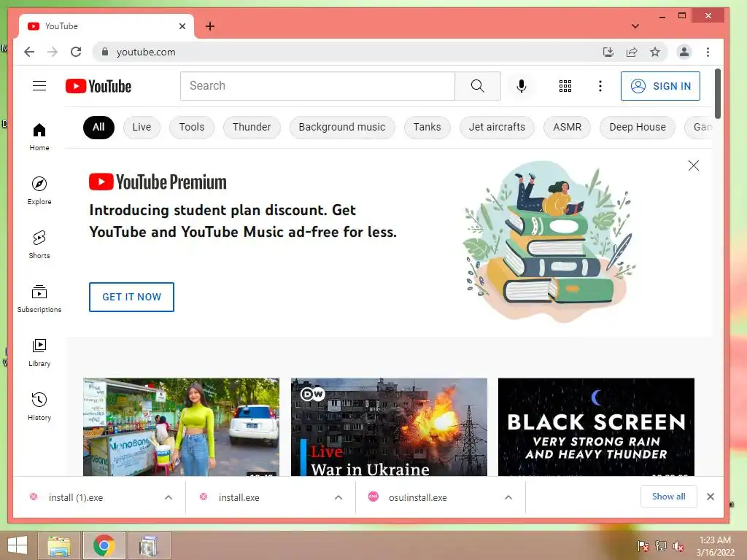747x560 pixels.
Task: Open File Explorer from taskbar
Action: click(59, 545)
